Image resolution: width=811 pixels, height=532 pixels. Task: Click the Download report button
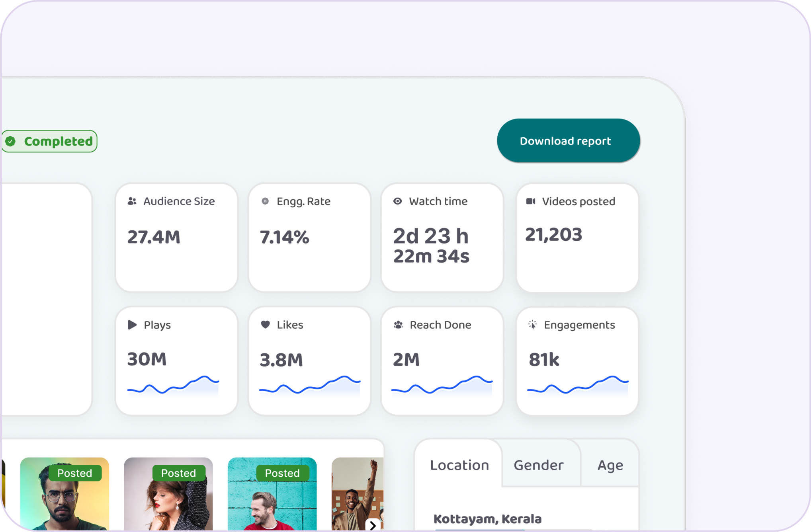point(568,140)
